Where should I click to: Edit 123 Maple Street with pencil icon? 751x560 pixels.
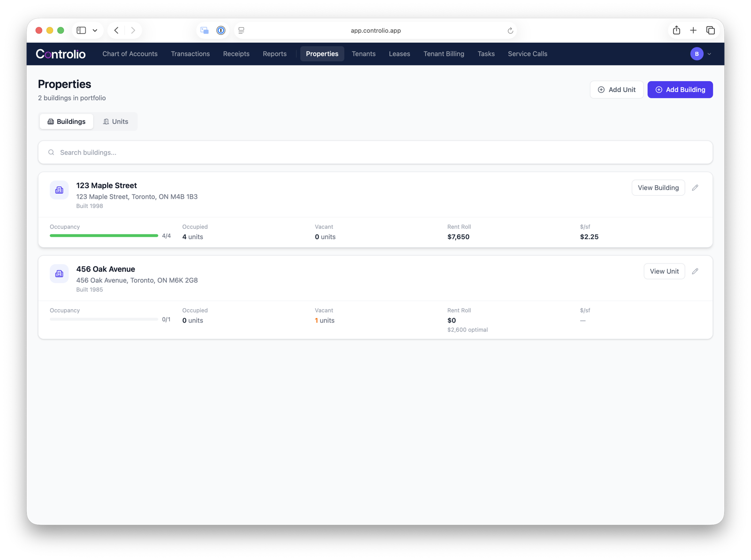point(695,188)
